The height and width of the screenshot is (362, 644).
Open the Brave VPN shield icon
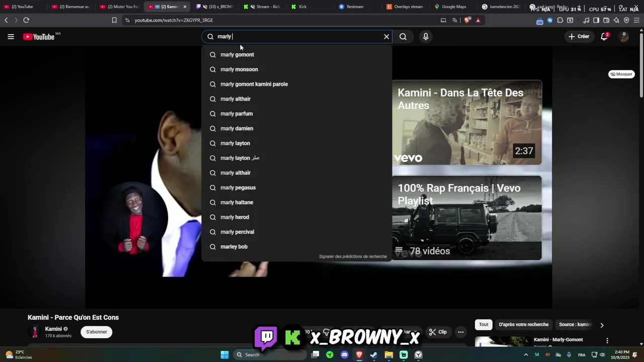coord(626,20)
